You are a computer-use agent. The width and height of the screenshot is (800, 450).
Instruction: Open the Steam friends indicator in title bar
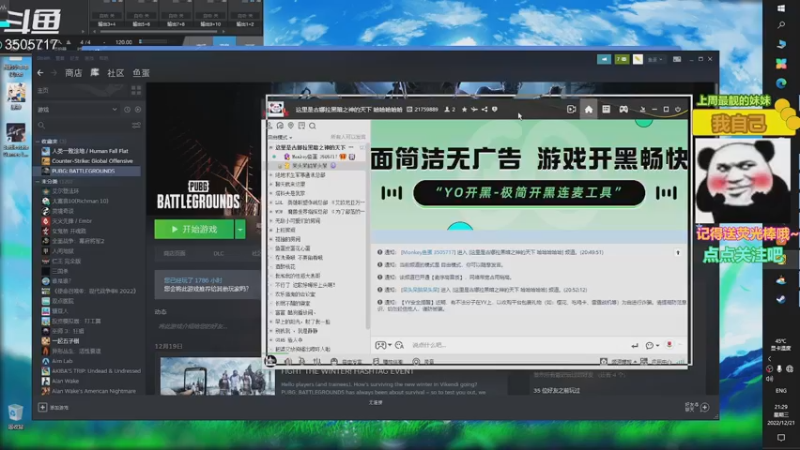click(x=621, y=59)
